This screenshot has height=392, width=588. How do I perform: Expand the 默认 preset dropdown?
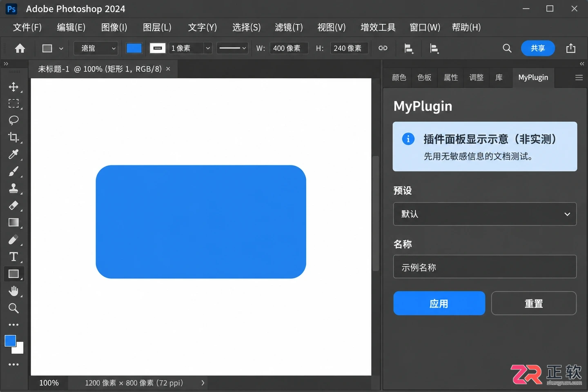tap(485, 214)
